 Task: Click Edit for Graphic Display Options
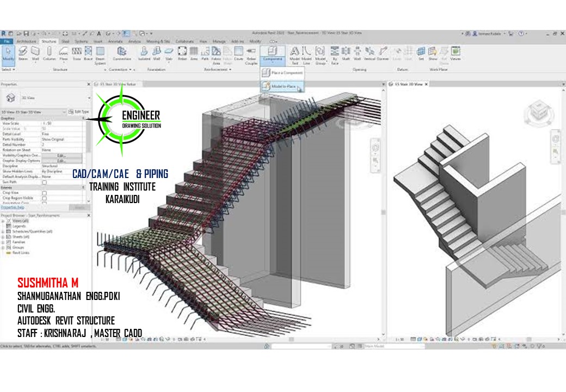(x=61, y=161)
